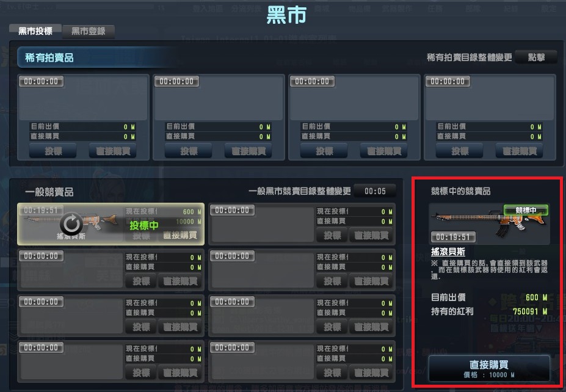This screenshot has height=392, width=566.
Task: Click 投標 in top-right general auction slot
Action: point(332,235)
